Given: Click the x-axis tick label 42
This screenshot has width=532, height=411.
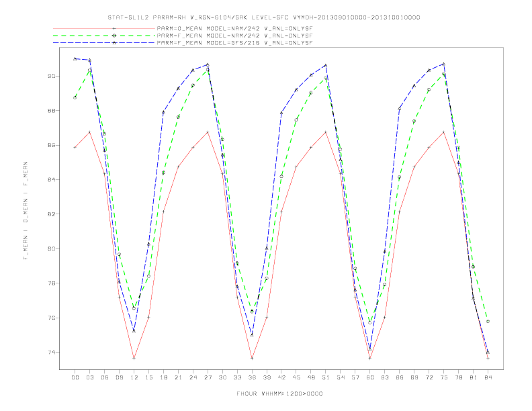Looking at the screenshot, I should [281, 377].
